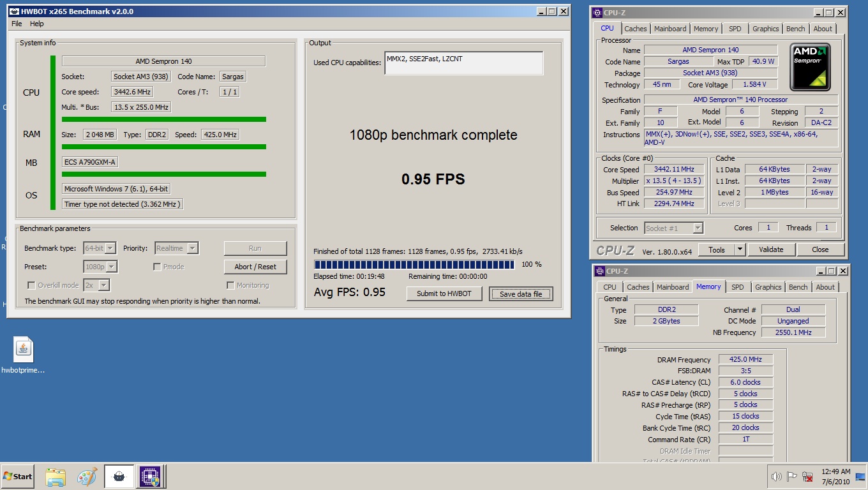868x490 pixels.
Task: Click the Multiplier x 13.5 value in CPU-Z
Action: coord(674,181)
